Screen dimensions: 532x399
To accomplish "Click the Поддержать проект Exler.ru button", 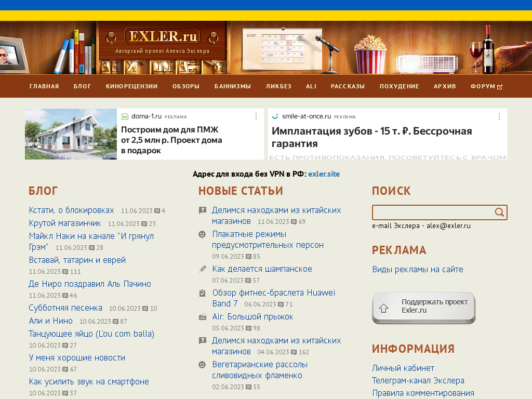I will click(424, 308).
